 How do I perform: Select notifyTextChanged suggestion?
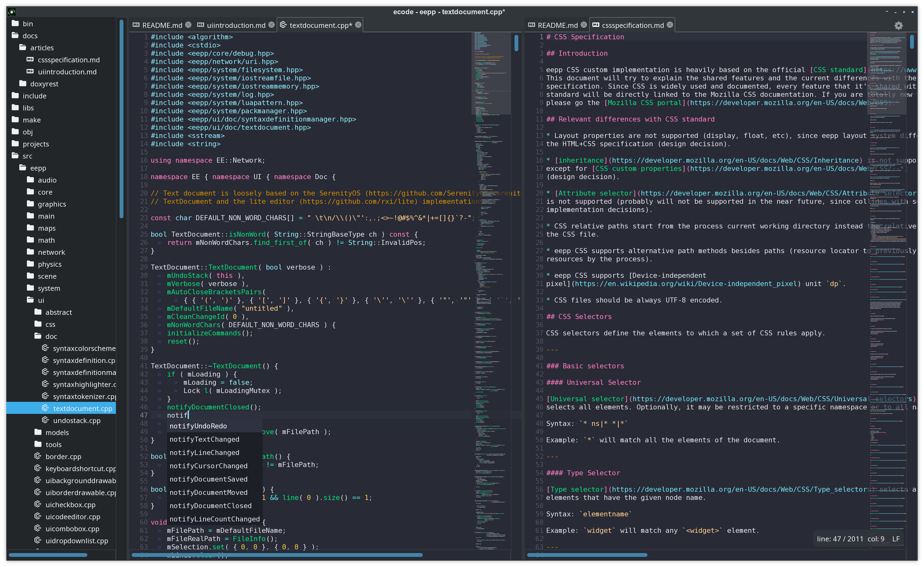click(x=204, y=439)
